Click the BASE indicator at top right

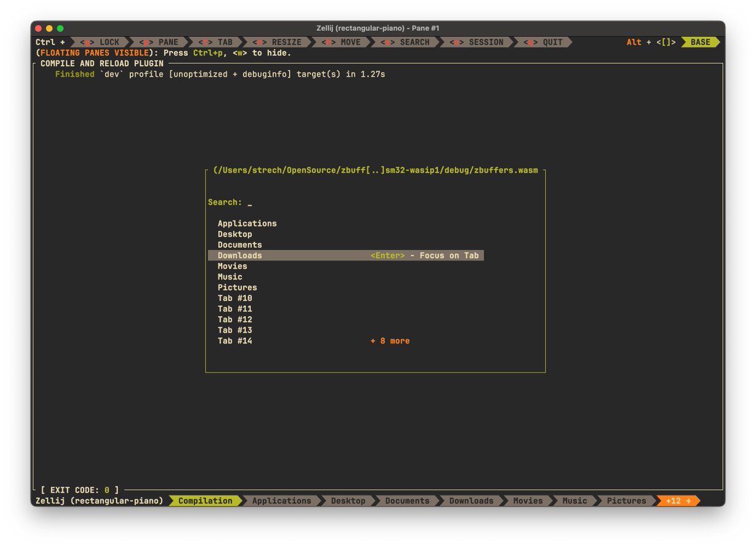tap(700, 42)
